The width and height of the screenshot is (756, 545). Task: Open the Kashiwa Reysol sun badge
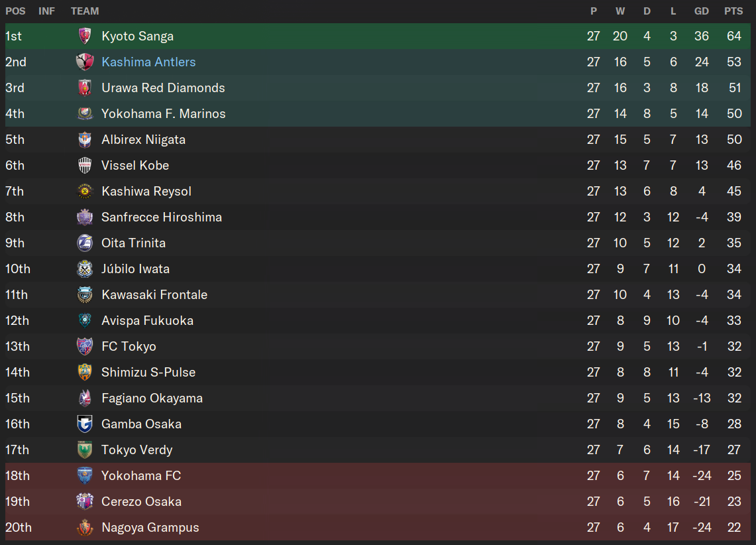[x=85, y=192]
